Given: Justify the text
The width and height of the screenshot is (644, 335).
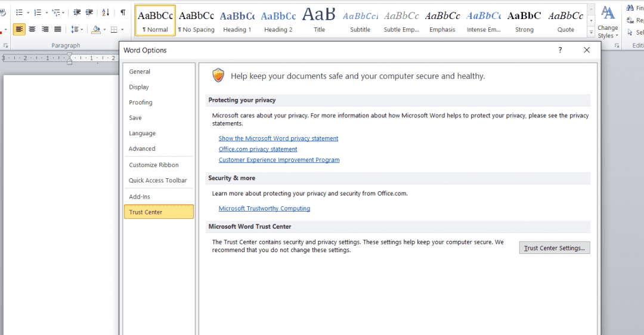Looking at the screenshot, I should point(58,29).
